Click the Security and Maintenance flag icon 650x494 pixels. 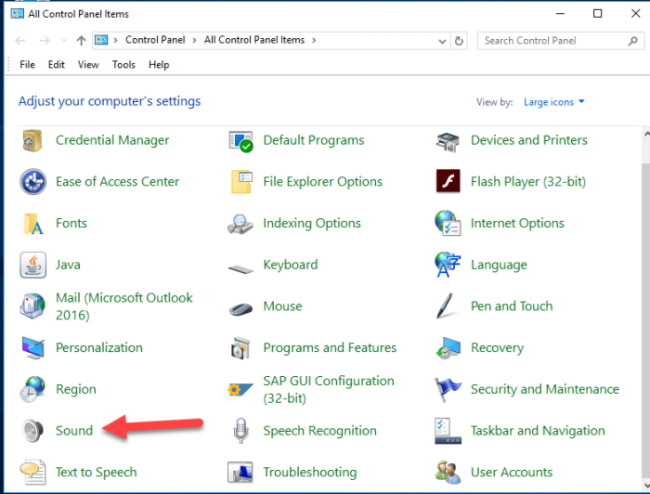click(448, 389)
